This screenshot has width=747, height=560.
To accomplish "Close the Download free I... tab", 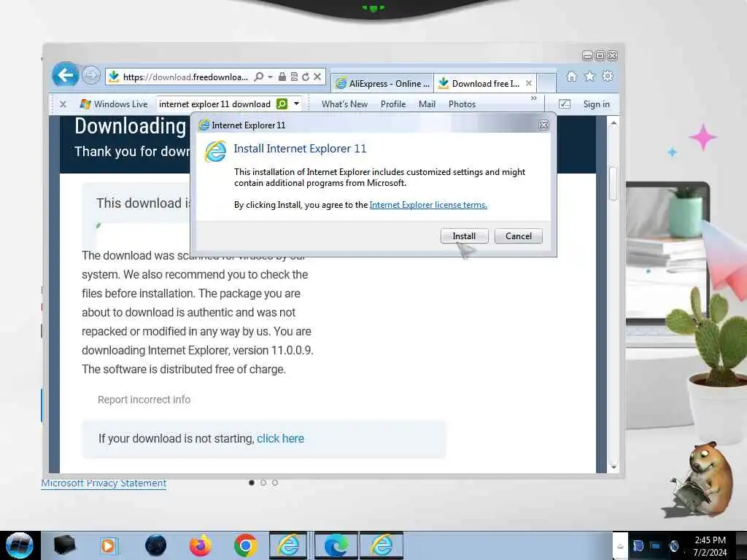I will 529,83.
